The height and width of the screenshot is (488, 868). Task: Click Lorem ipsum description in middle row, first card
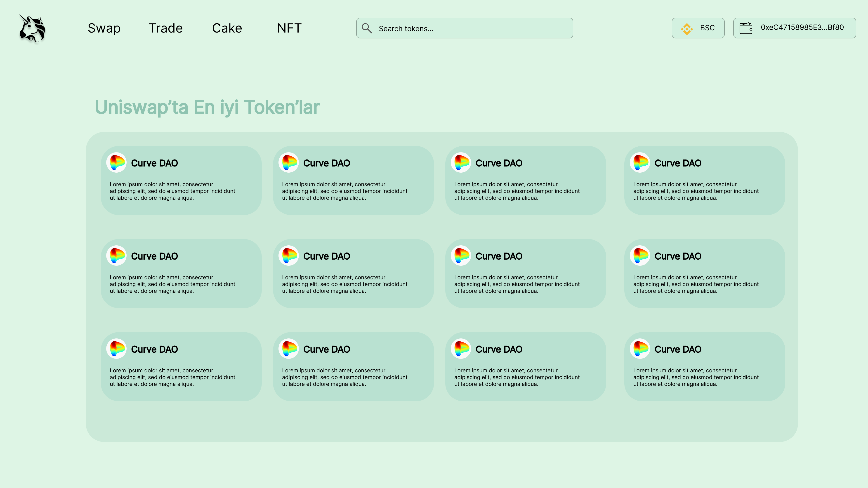[172, 284]
